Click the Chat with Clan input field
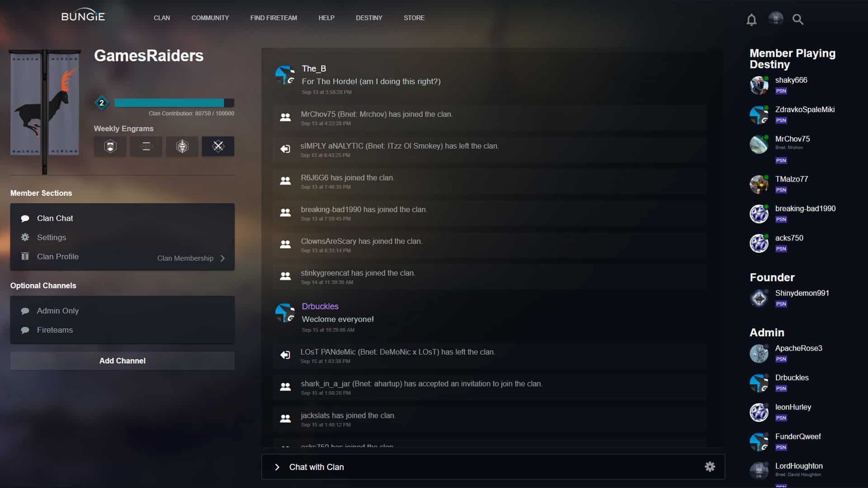Screen dimensions: 868x488 coord(493,467)
